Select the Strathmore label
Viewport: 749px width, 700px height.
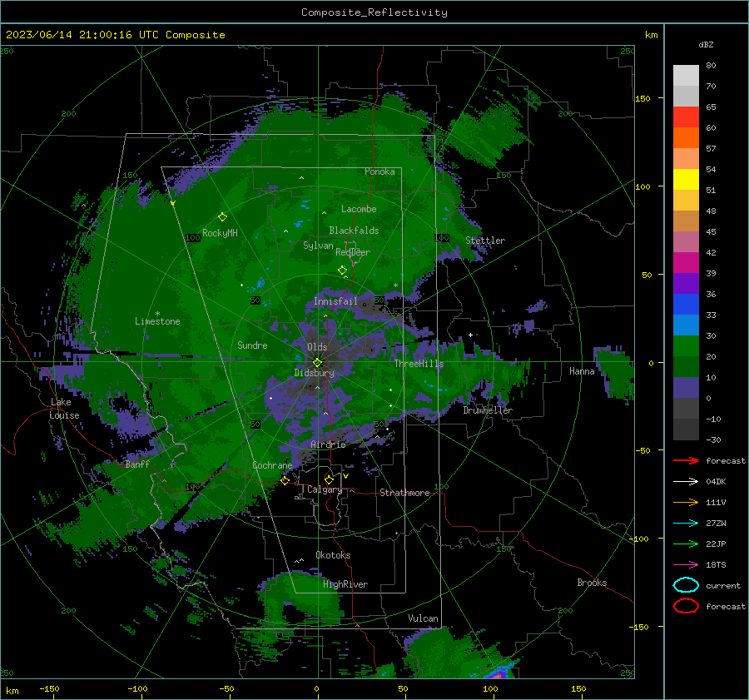(x=404, y=493)
